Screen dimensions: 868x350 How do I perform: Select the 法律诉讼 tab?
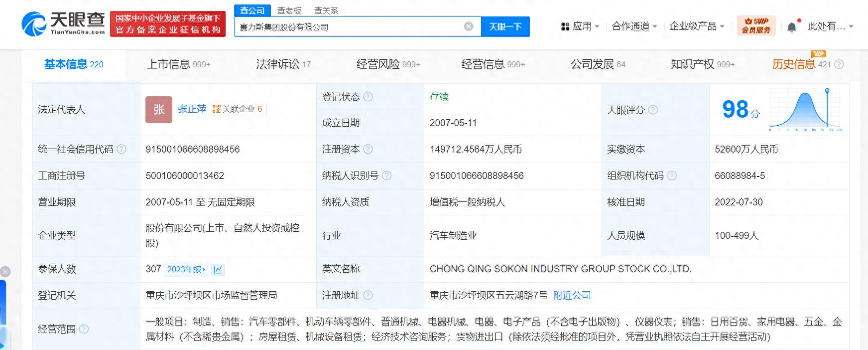(x=283, y=64)
